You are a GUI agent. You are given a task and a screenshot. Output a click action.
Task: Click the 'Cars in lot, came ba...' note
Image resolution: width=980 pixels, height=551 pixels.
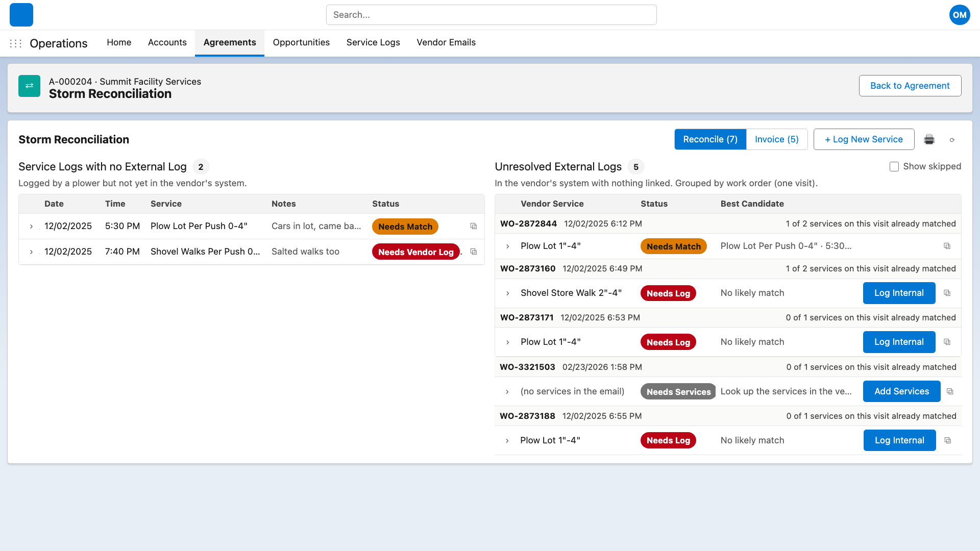316,226
